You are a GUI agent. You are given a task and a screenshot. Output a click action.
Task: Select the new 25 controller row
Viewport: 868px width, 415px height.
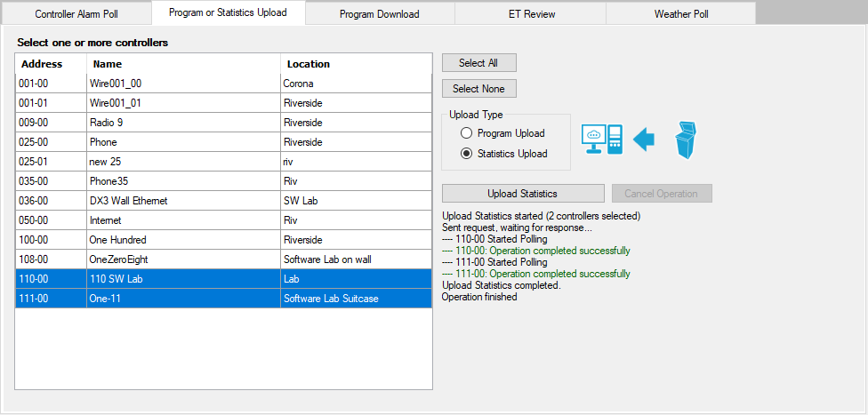click(x=223, y=162)
